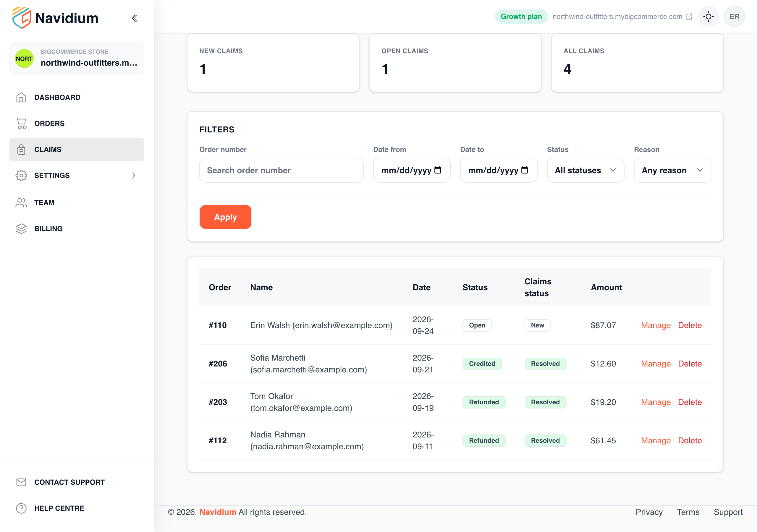Click the Orders cart icon

coord(21,124)
